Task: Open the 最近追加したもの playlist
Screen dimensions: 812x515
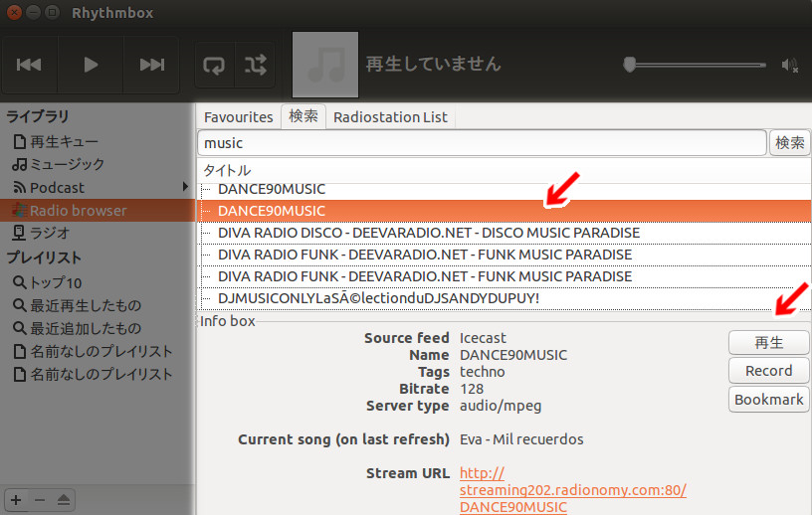Action: click(77, 328)
